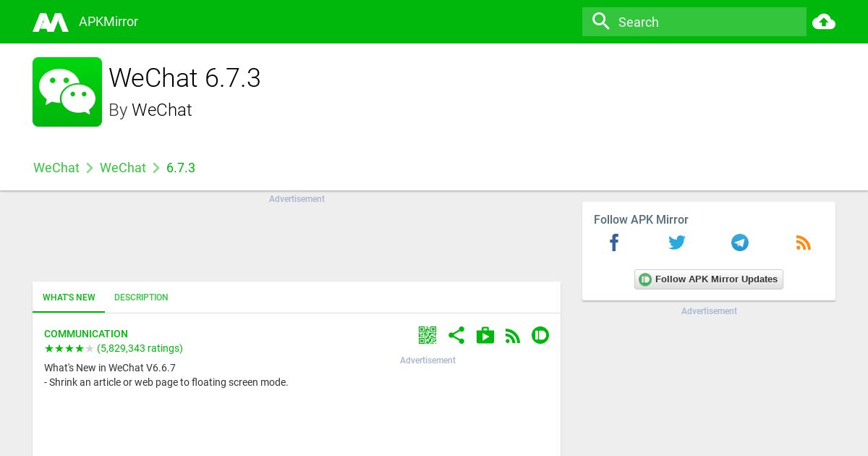868x456 pixels.
Task: Switch to the What's New tab
Action: pos(69,297)
